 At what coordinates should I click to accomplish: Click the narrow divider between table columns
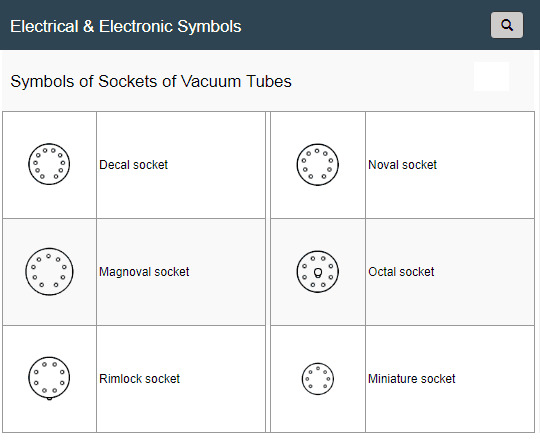point(268,272)
